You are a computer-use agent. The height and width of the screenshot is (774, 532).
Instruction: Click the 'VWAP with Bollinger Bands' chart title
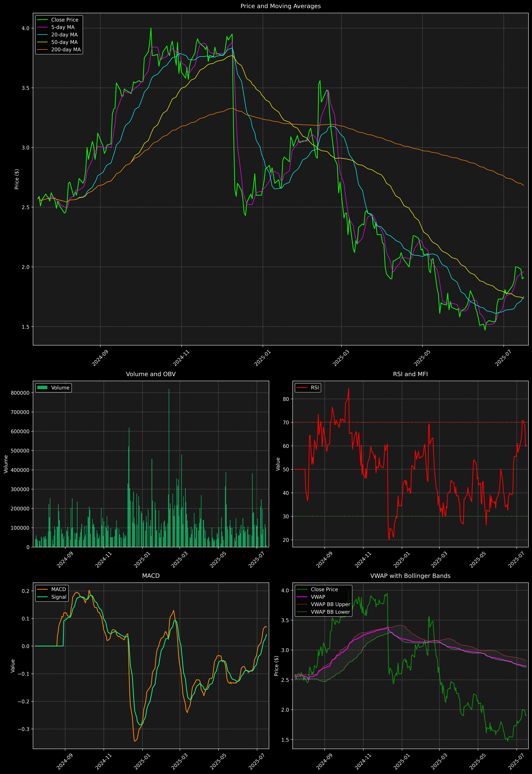click(410, 576)
